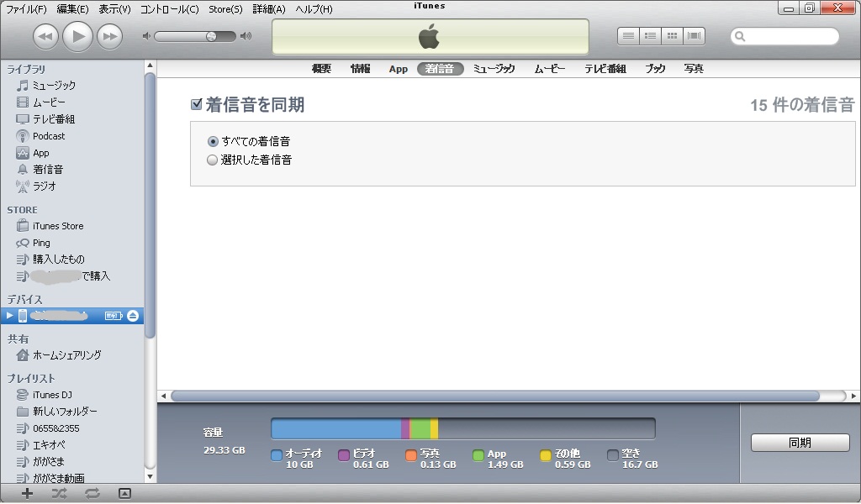
Task: Open the Store(S) menu
Action: 225,9
